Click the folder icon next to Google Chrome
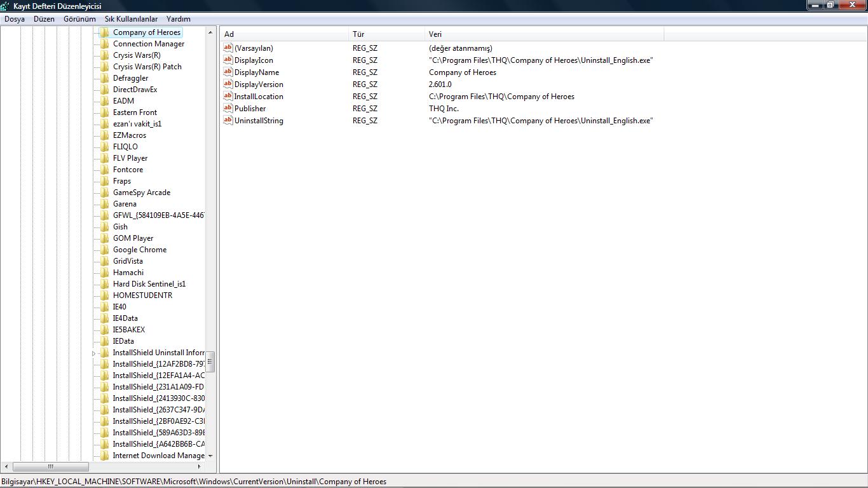868x488 pixels. pyautogui.click(x=105, y=250)
